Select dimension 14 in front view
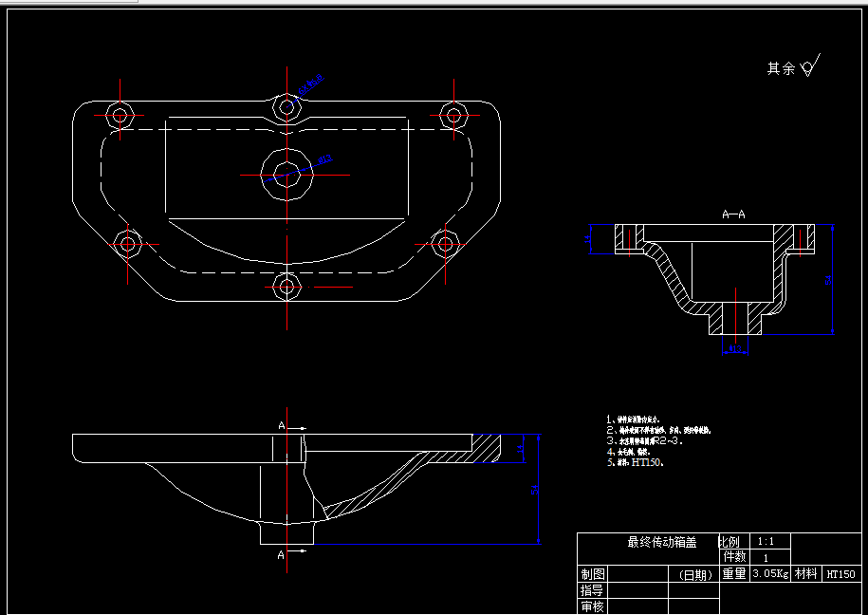Screen dimensions: 868x615 519,449
